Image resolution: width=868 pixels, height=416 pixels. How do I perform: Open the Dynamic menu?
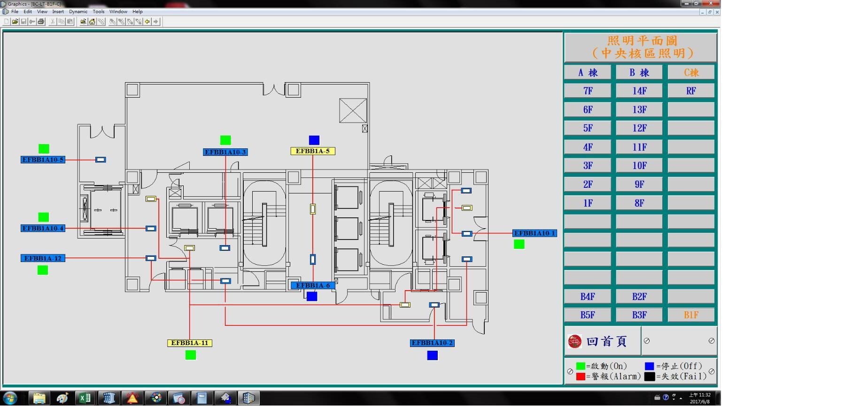tap(78, 12)
